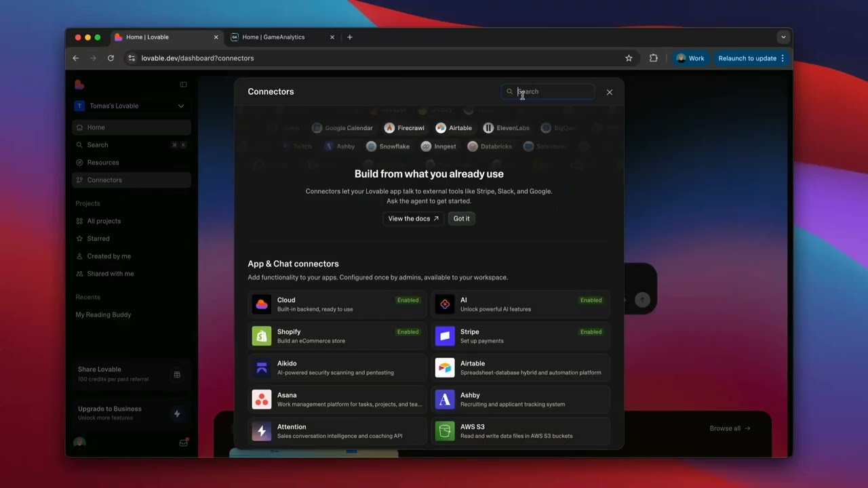Image resolution: width=868 pixels, height=488 pixels.
Task: Select the Ashby chip in banner
Action: point(340,146)
